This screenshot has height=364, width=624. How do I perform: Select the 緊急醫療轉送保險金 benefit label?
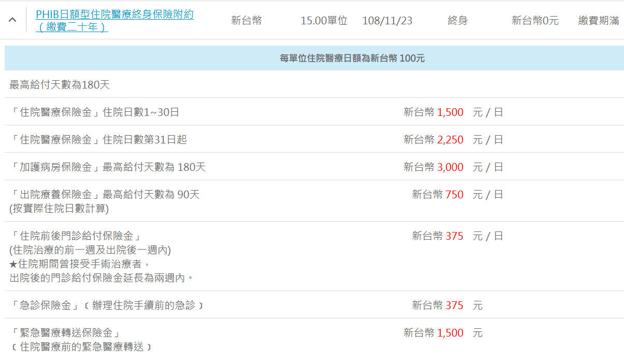point(65,333)
